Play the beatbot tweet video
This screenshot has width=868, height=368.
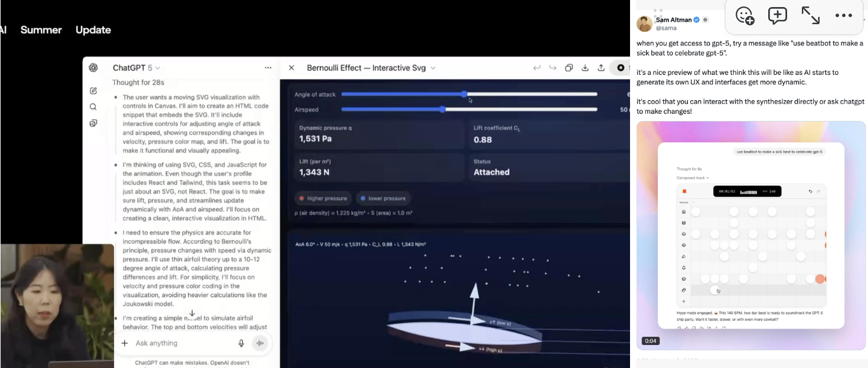[750, 235]
